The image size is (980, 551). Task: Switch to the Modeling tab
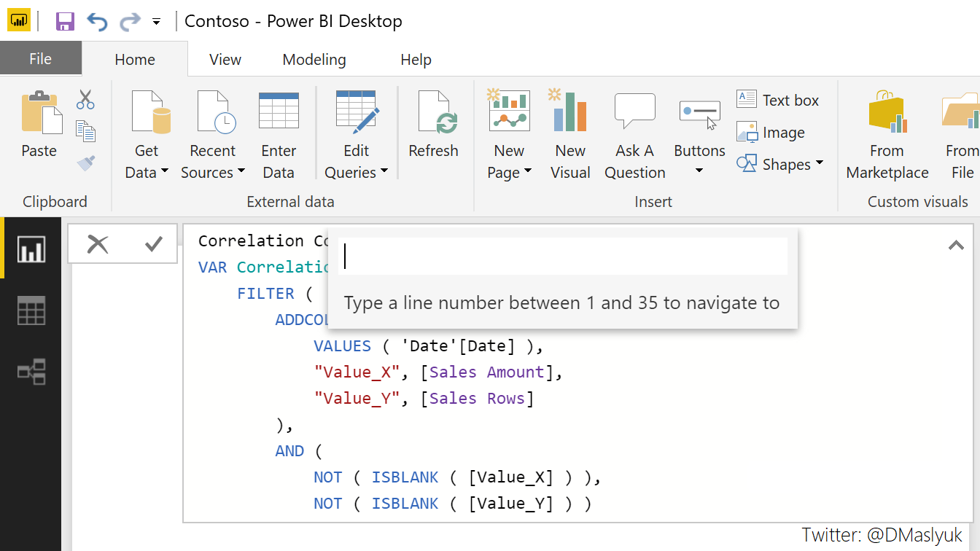[314, 59]
